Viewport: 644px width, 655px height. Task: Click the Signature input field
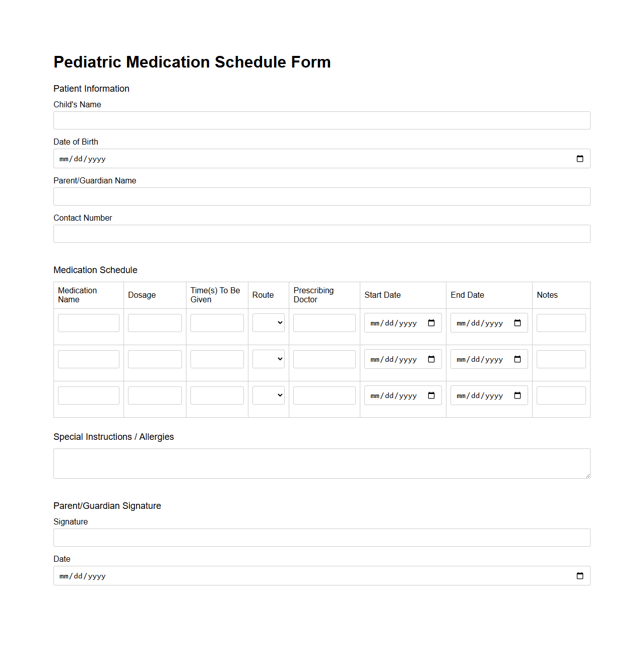tap(321, 538)
